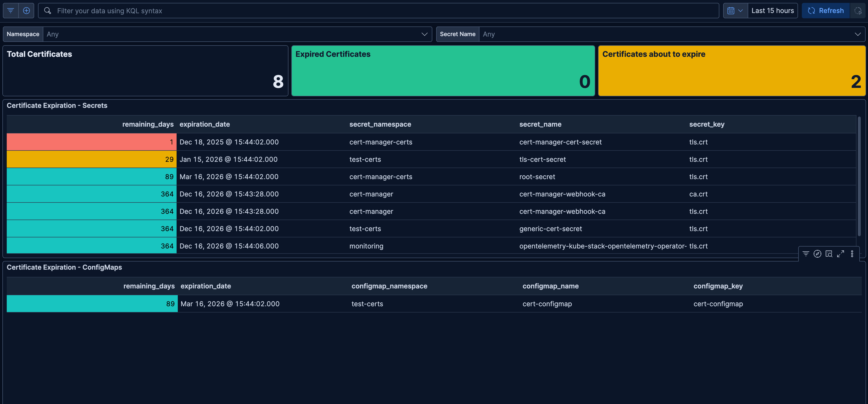
Task: Click the Expired Certificates count of 0
Action: coord(443,71)
